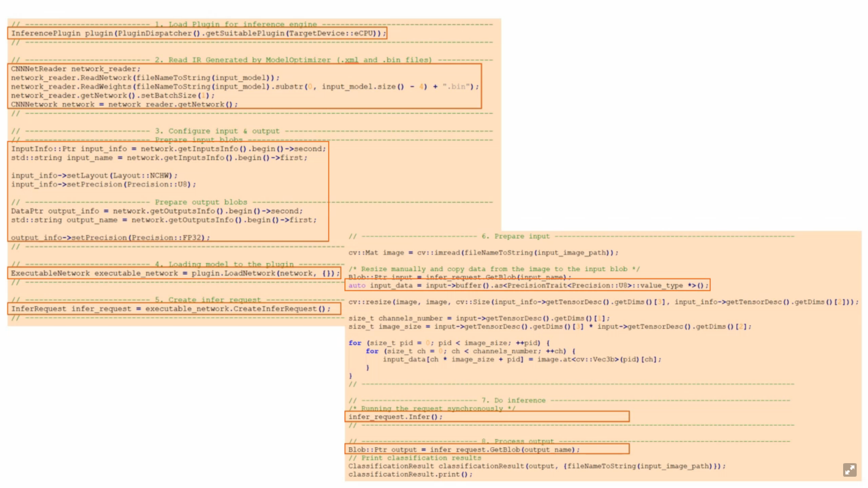Click the 'size_t channels_number' line
Image resolution: width=868 pixels, height=488 pixels.
tap(479, 319)
